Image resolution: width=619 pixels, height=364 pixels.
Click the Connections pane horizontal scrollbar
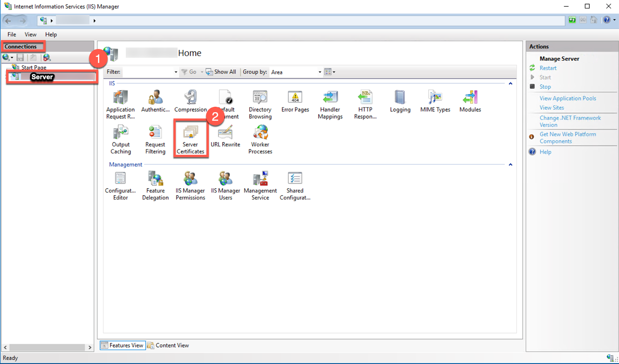click(47, 347)
